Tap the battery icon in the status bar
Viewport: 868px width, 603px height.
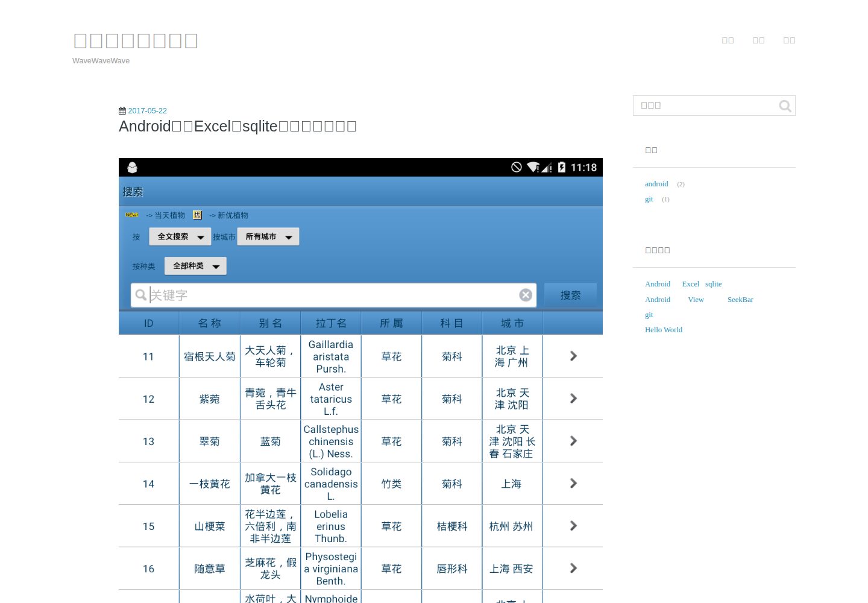point(562,167)
